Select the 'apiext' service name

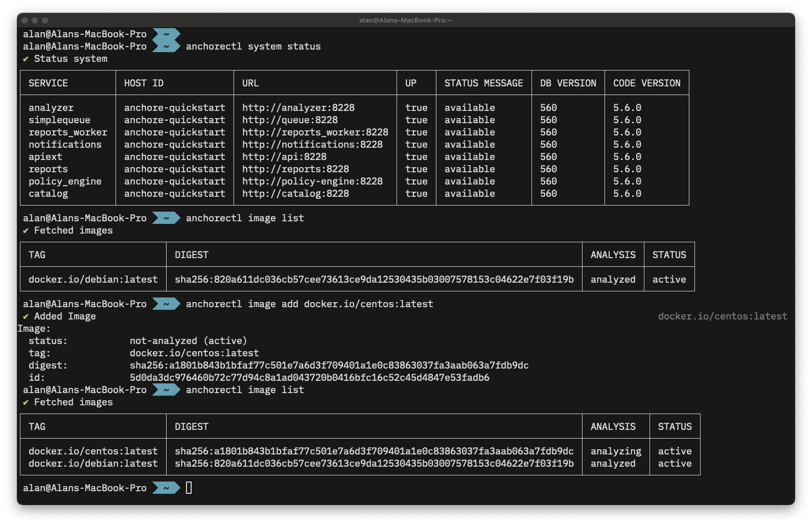[x=45, y=157]
